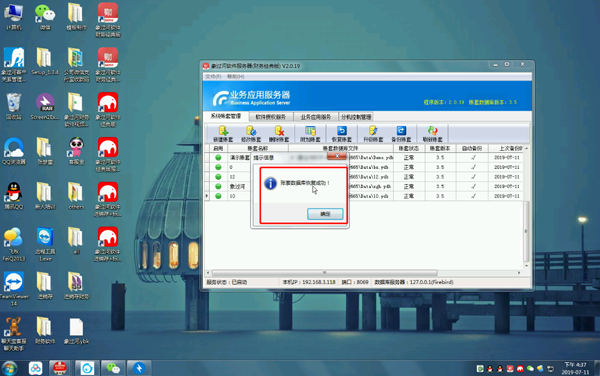Click the 新建帐套 (new account set) toolbar icon

point(223,134)
